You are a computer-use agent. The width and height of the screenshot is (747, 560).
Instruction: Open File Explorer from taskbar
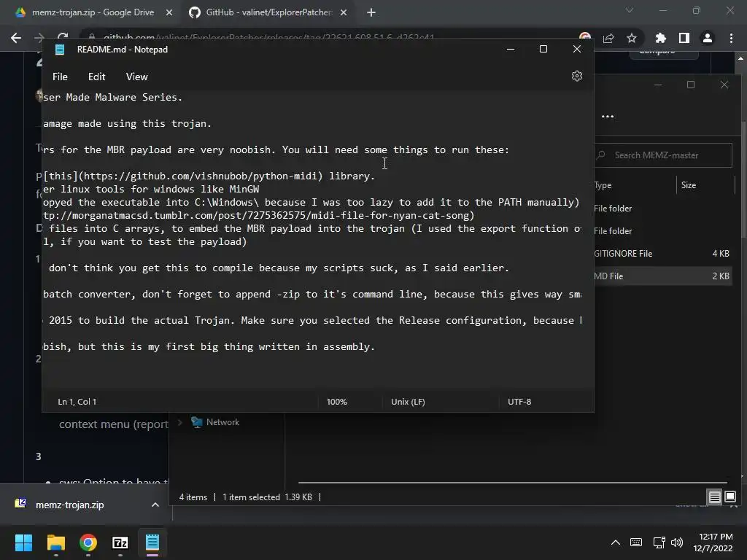click(55, 542)
